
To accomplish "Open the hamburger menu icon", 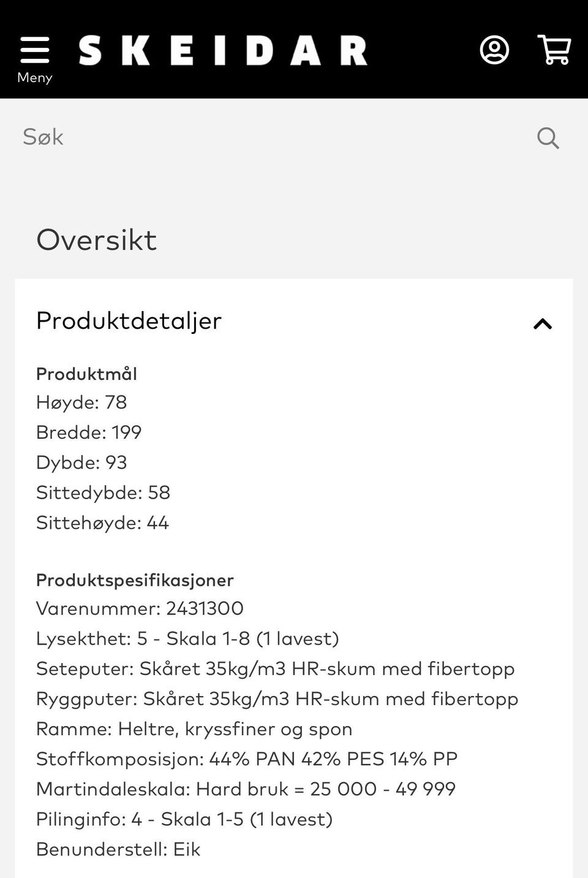I will [x=34, y=50].
